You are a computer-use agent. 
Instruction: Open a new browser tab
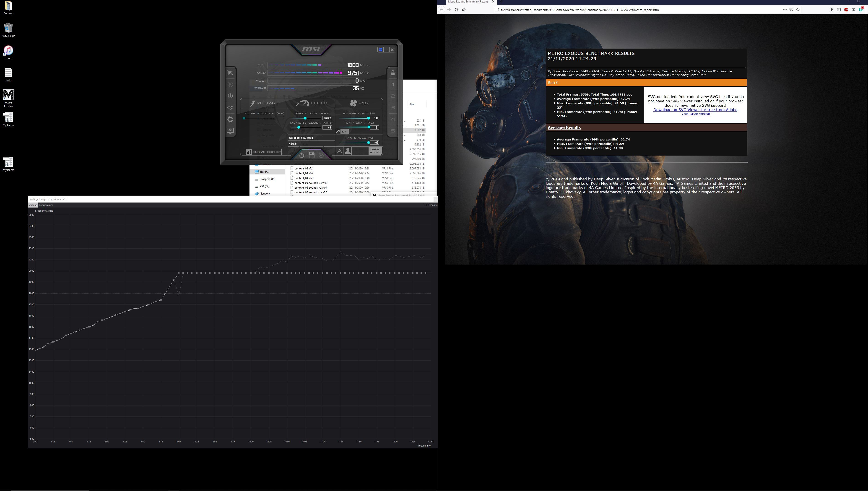[x=501, y=2]
